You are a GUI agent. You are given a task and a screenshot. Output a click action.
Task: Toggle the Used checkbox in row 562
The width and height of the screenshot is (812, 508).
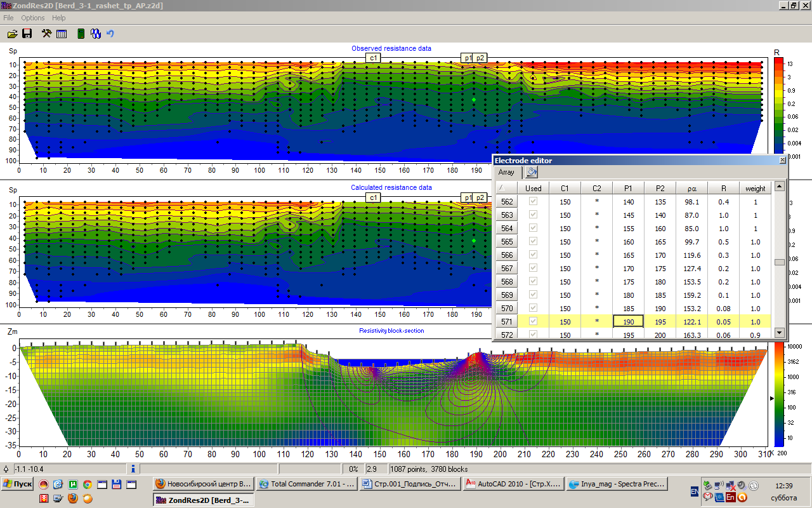tap(534, 201)
